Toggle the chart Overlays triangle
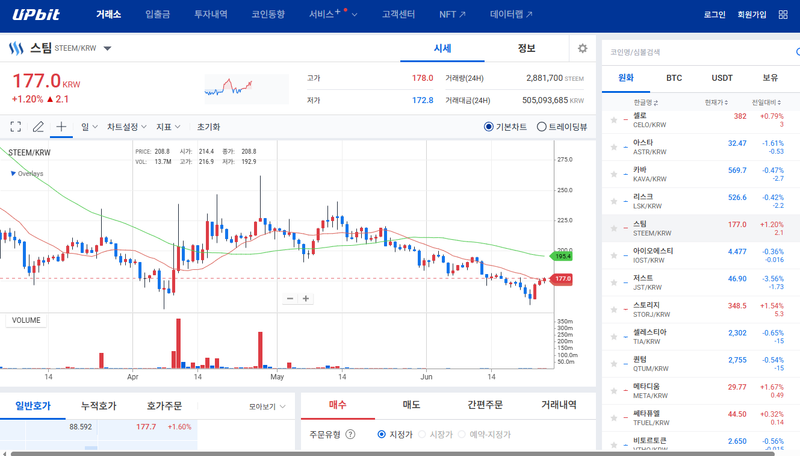The width and height of the screenshot is (800, 456). pyautogui.click(x=13, y=173)
